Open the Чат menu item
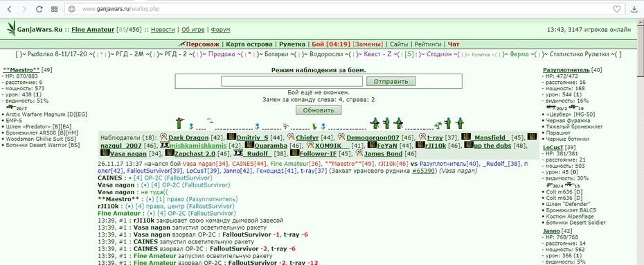 (x=454, y=44)
